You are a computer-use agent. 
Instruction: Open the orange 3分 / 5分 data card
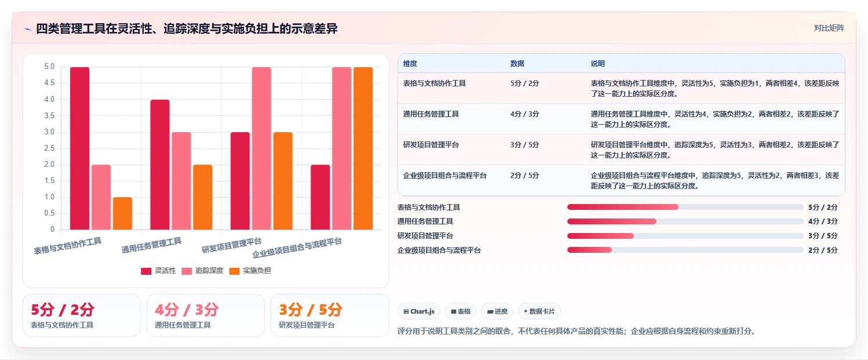[330, 315]
